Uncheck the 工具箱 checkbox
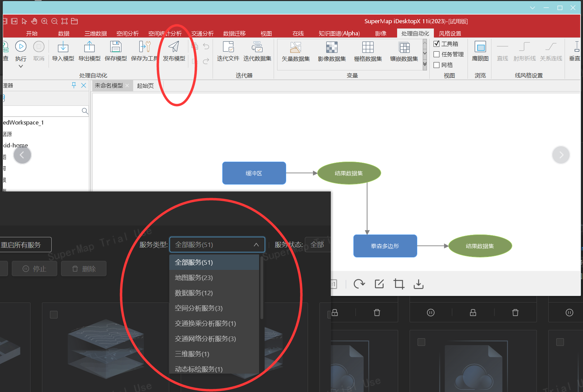 click(437, 44)
